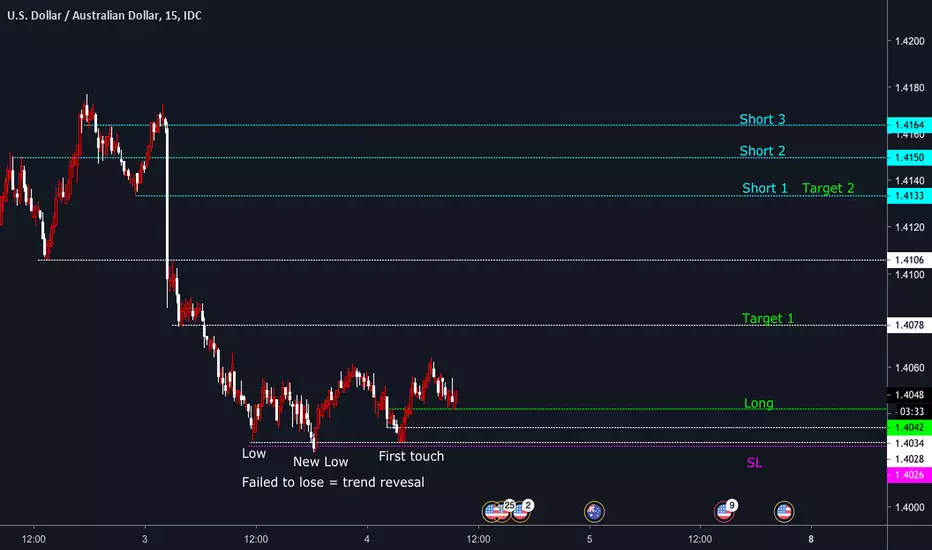Image resolution: width=932 pixels, height=550 pixels.
Task: Open the Australian flag economic event icon
Action: [x=594, y=511]
